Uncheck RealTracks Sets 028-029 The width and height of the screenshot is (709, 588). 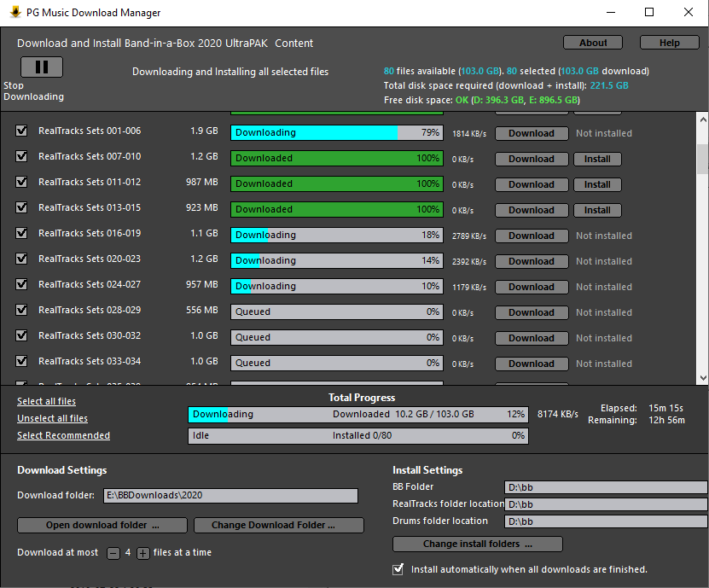coord(21,310)
